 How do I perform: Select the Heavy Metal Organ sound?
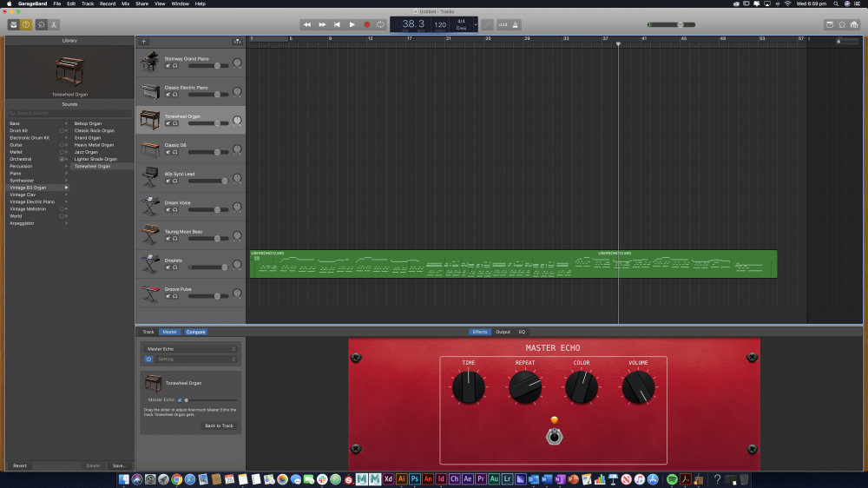[94, 144]
